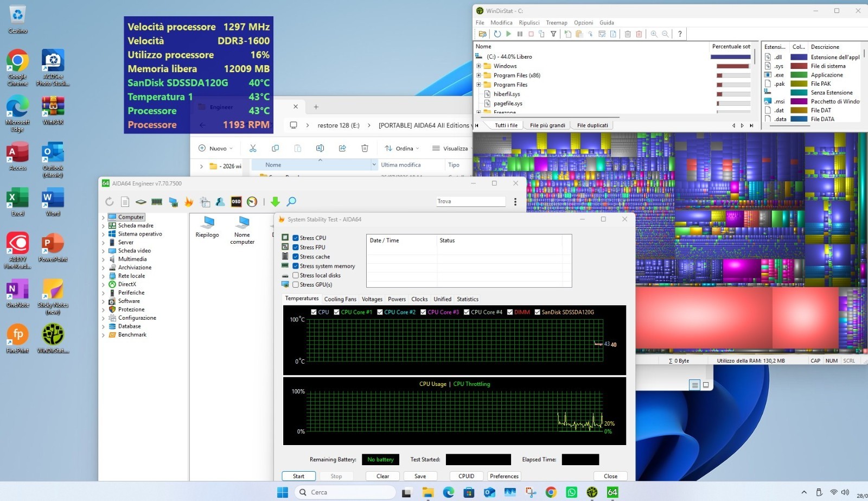Viewport: 868px width, 501px height.
Task: Click the WinDirStat green play scan icon
Action: pos(508,34)
